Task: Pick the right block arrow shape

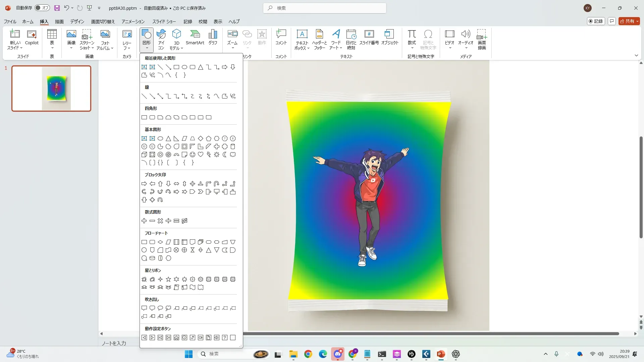Action: coord(144,184)
